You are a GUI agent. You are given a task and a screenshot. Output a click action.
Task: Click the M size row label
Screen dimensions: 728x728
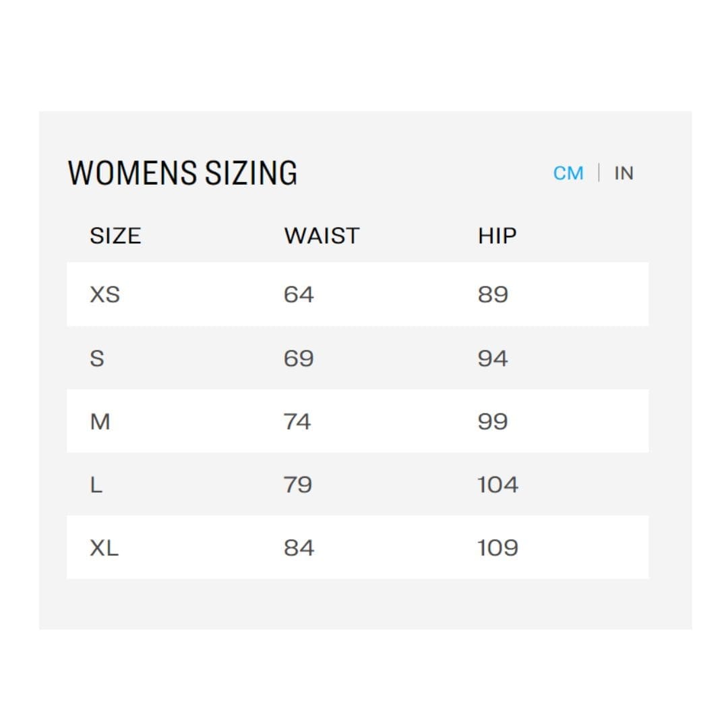[100, 421]
